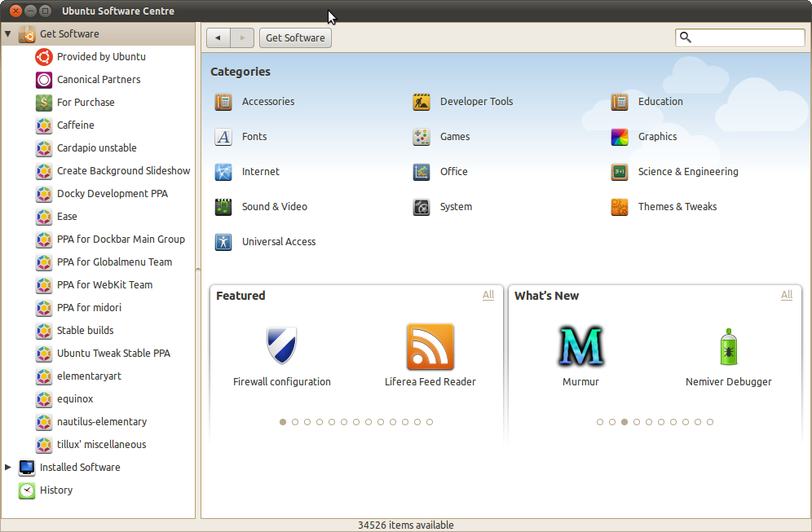The image size is (812, 532).
Task: Select PPA for Dockbar Main Group
Action: click(x=99, y=239)
